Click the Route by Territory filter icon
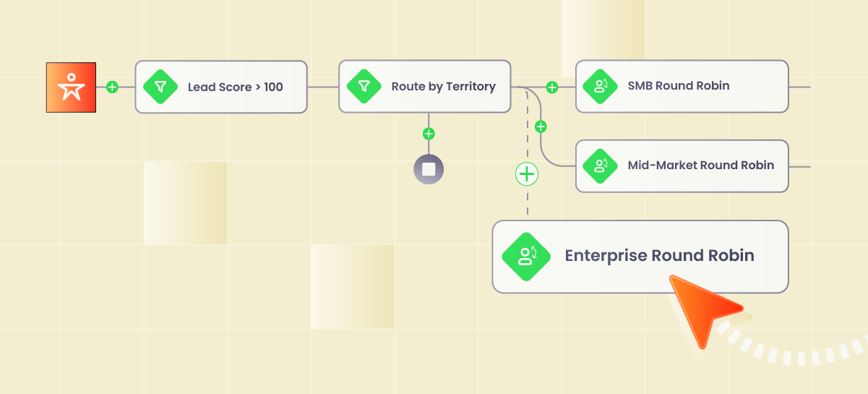This screenshot has height=394, width=868. point(364,87)
